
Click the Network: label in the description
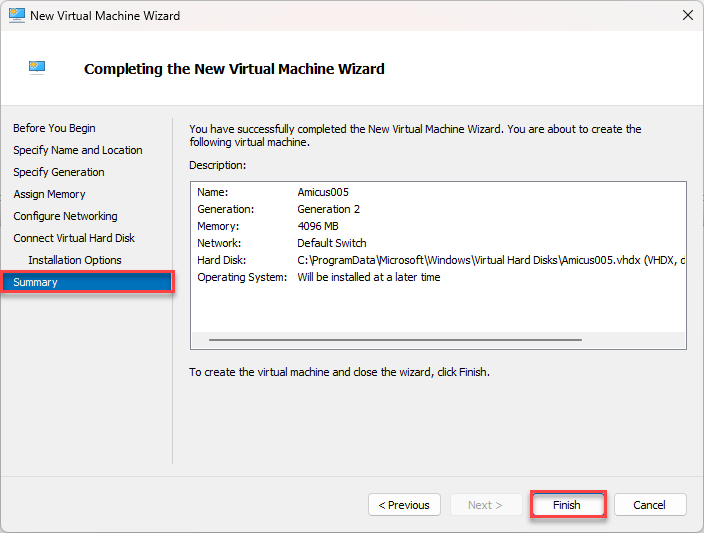219,243
